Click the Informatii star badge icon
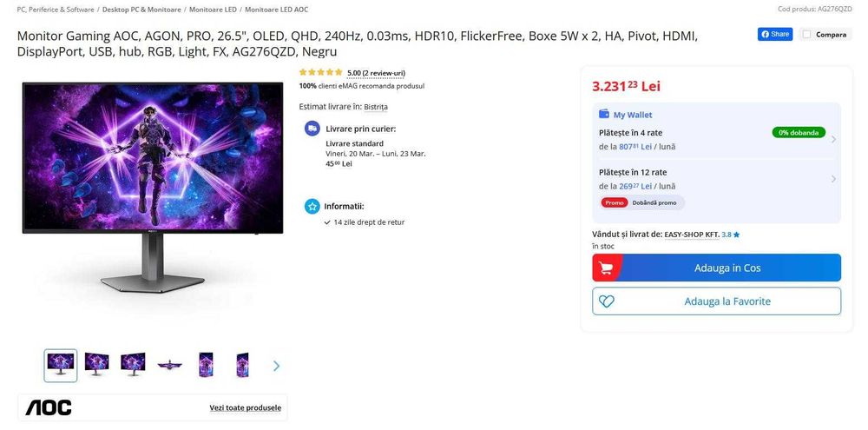 click(x=312, y=207)
